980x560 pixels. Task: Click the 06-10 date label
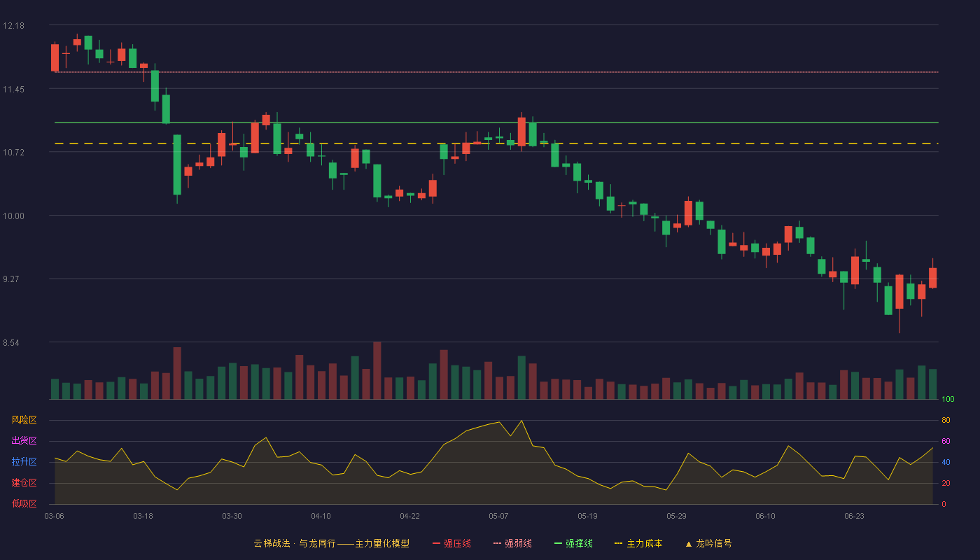[x=765, y=516]
